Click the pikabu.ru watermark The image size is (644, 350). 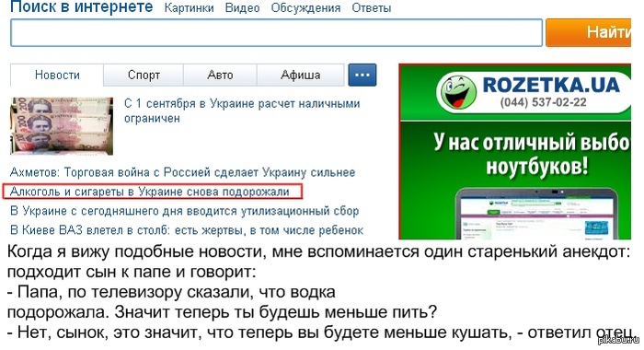coord(619,340)
